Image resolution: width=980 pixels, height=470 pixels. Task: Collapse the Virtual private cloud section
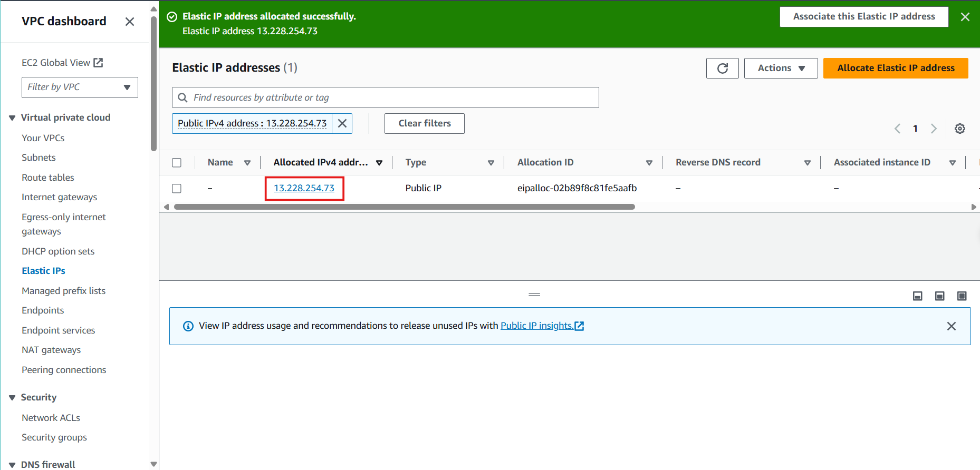tap(12, 118)
